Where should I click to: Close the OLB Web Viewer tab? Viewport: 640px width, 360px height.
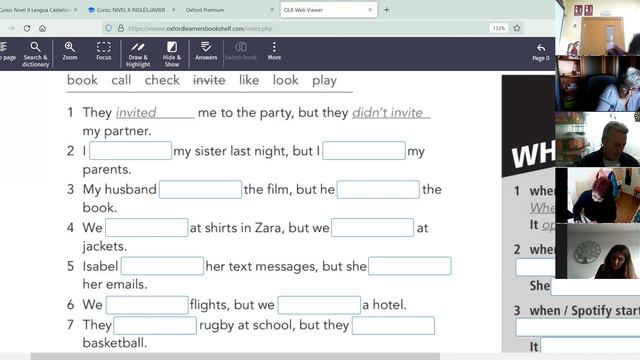click(370, 10)
